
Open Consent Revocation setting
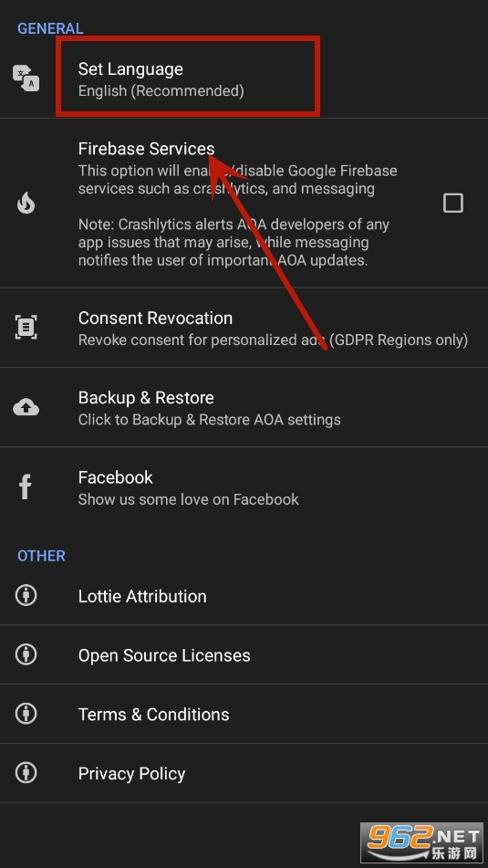coord(244,328)
